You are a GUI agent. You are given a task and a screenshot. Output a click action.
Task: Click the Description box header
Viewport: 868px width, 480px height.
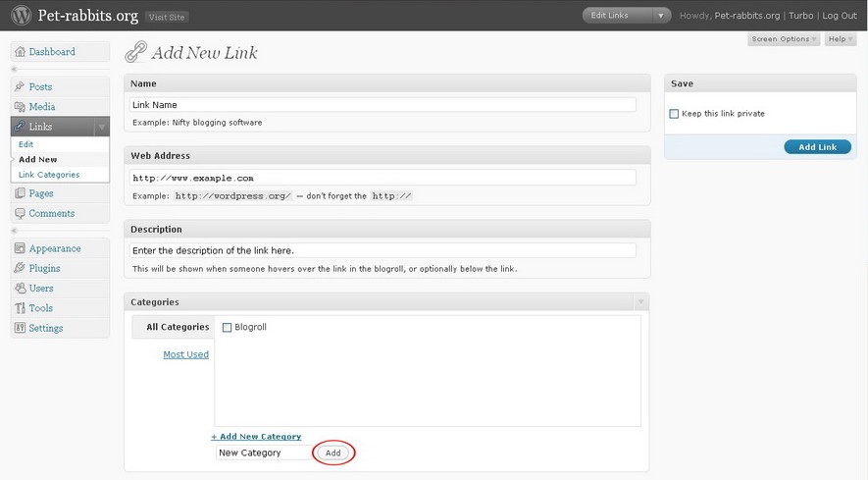click(387, 229)
